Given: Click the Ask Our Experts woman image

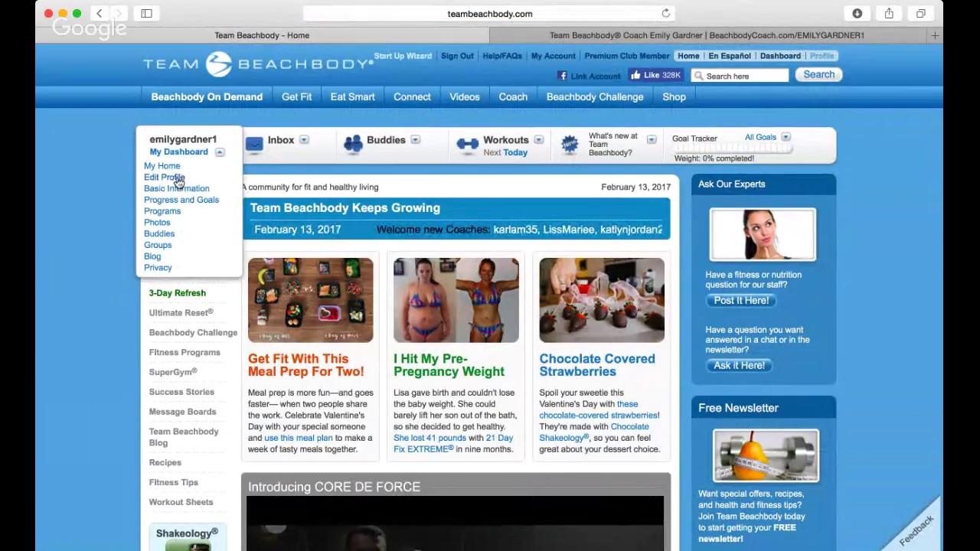Looking at the screenshot, I should click(763, 235).
